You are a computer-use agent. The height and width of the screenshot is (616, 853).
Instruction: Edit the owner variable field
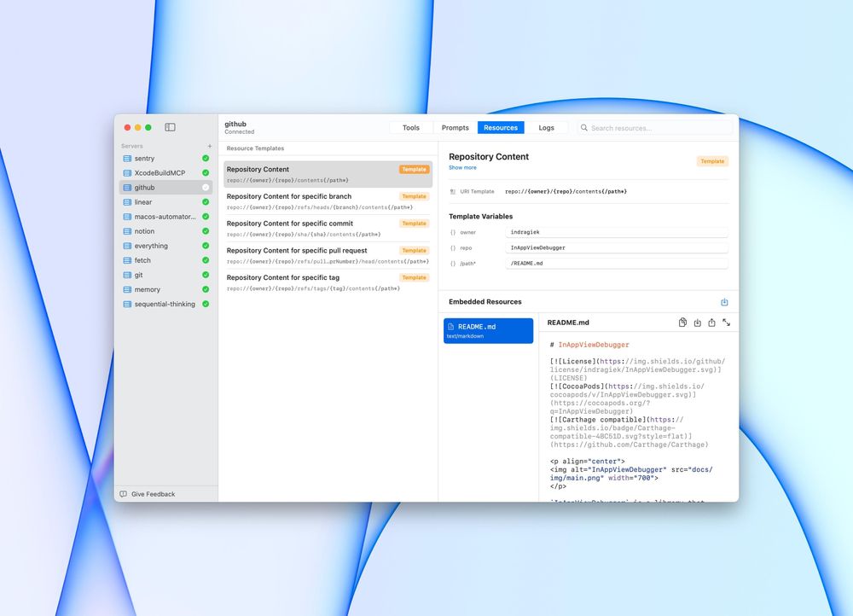[x=617, y=232]
